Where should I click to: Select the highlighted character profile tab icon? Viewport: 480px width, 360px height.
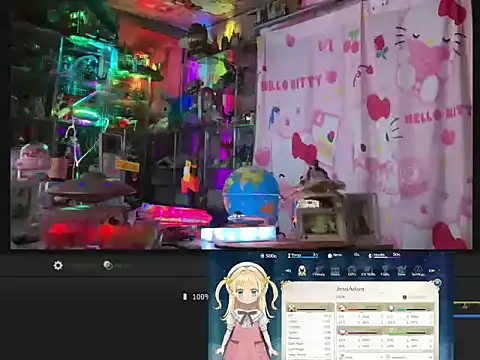coord(302,271)
